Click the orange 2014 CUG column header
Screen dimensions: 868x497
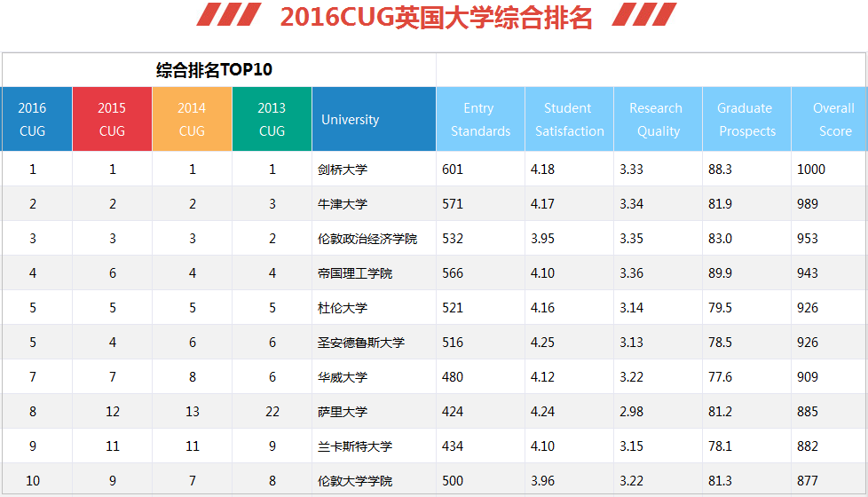(x=192, y=119)
